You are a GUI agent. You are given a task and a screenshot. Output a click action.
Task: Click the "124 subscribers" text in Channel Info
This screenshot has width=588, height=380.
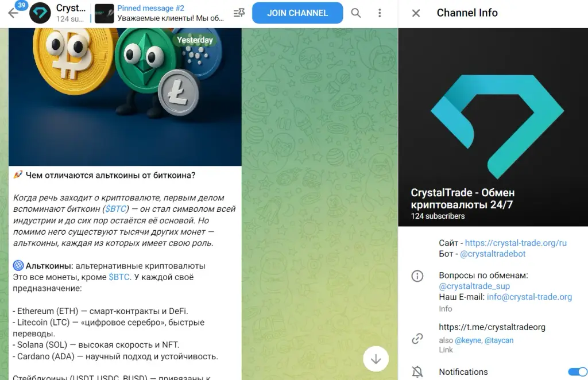[x=438, y=216]
